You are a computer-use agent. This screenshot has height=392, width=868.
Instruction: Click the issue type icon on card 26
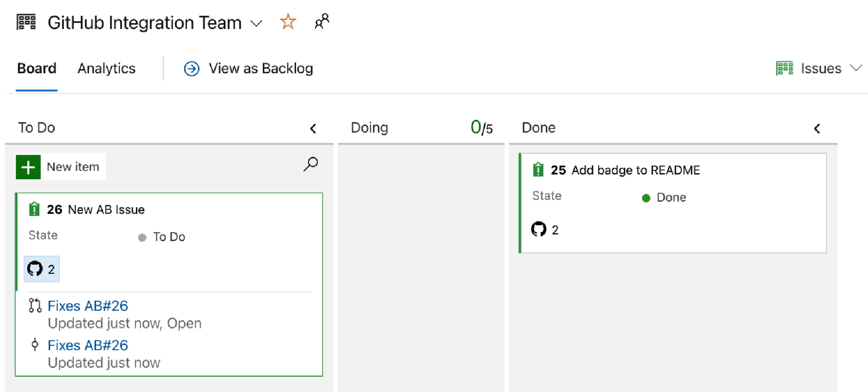click(34, 209)
